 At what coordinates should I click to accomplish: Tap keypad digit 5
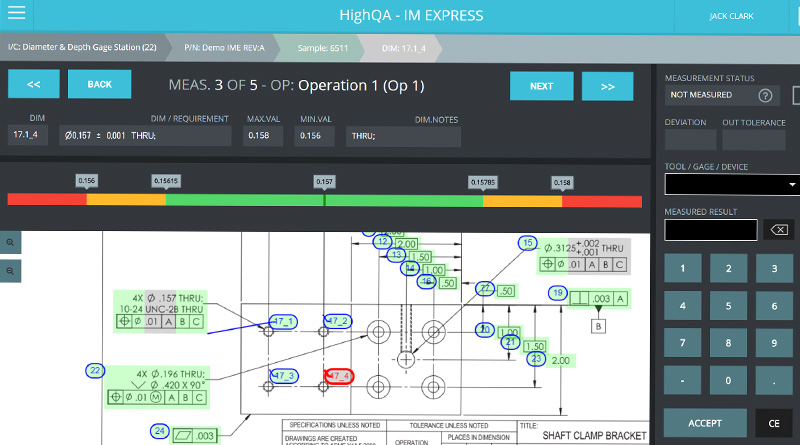[x=729, y=306]
